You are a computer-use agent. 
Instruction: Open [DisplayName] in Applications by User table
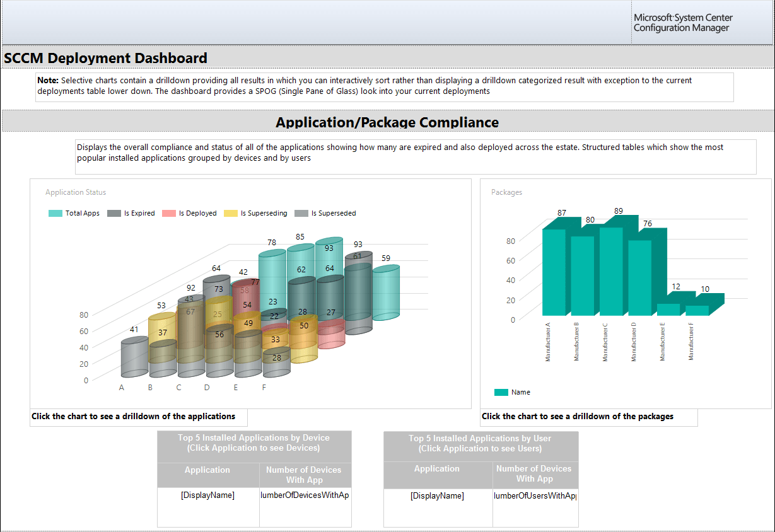[437, 496]
